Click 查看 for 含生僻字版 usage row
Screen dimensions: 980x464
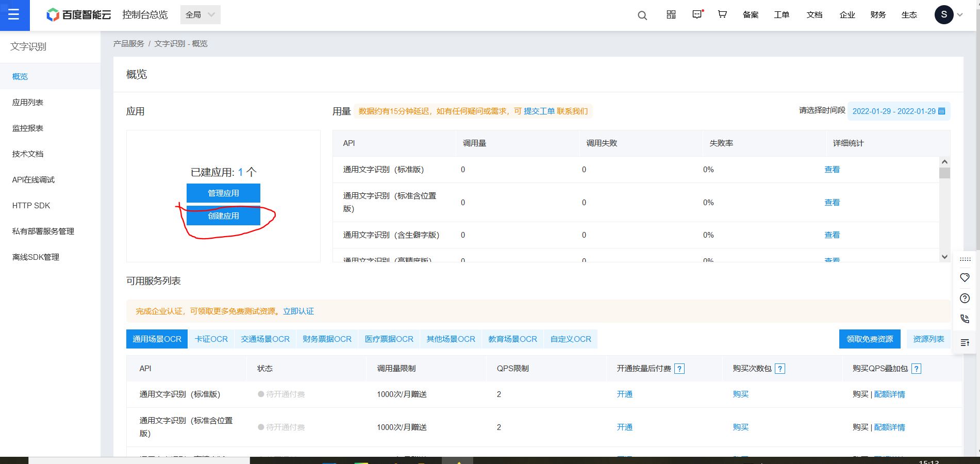pyautogui.click(x=832, y=235)
